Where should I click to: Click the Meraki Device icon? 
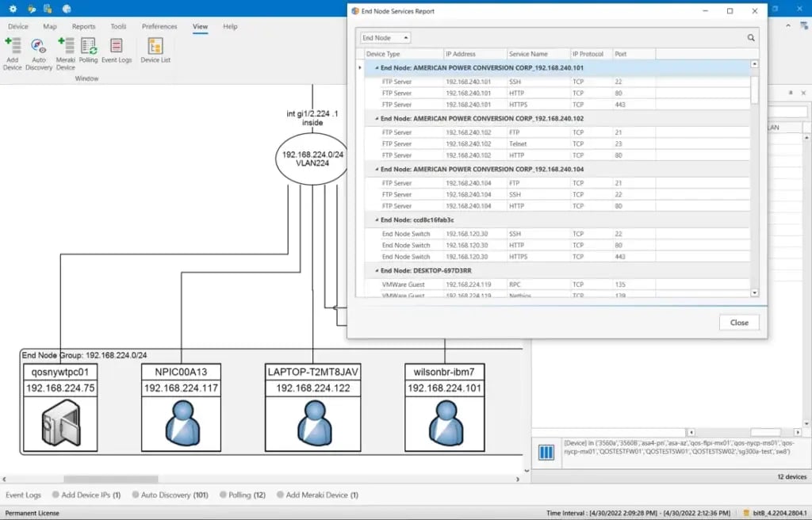pyautogui.click(x=66, y=48)
